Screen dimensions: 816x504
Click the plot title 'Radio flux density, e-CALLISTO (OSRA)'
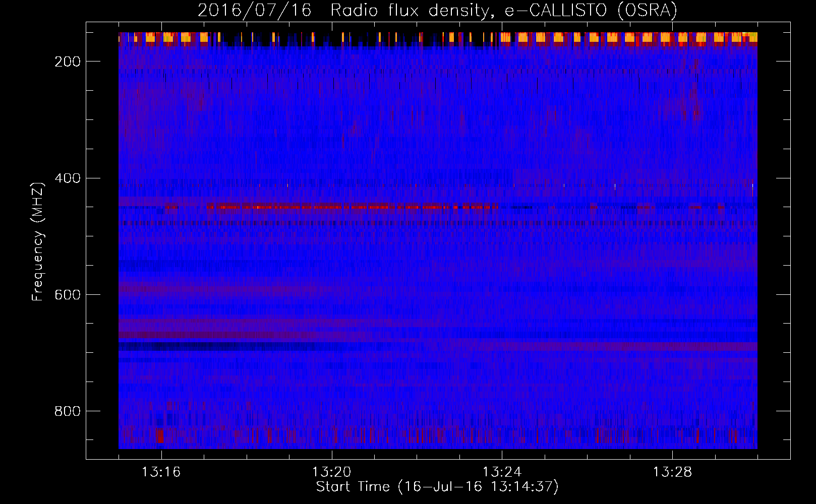tap(504, 11)
